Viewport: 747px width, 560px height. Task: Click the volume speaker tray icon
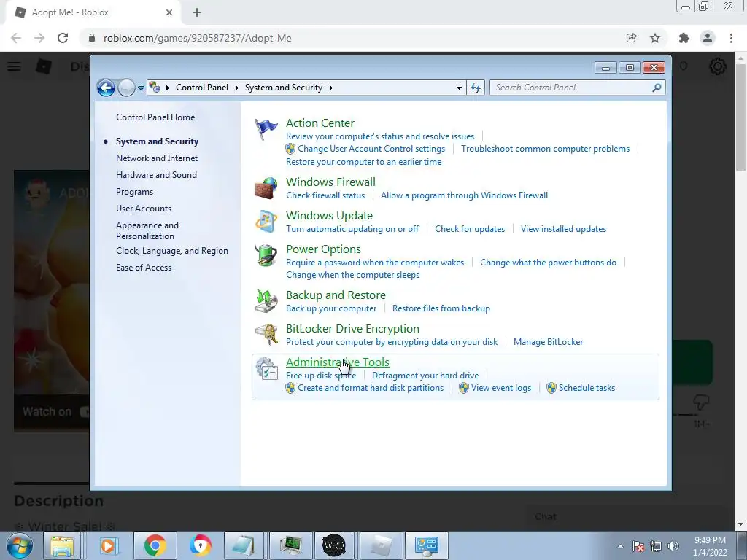pos(673,546)
